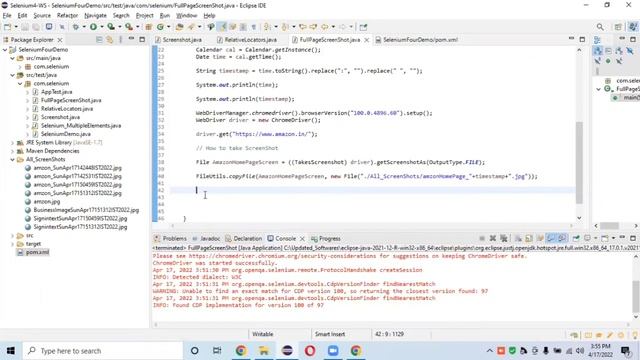Image resolution: width=640 pixels, height=360 pixels.
Task: Minimize the Package Explorer view
Action: [131, 39]
